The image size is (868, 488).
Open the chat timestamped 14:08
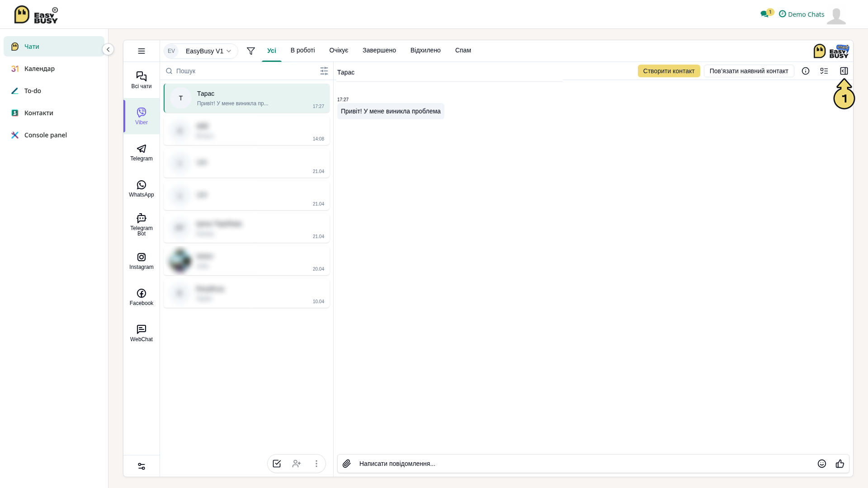pyautogui.click(x=247, y=131)
